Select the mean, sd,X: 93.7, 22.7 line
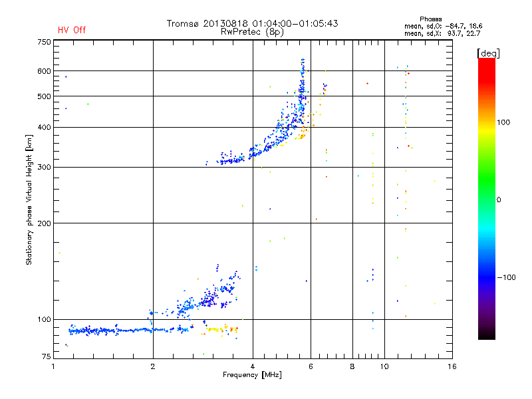The width and height of the screenshot is (532, 399). (x=442, y=33)
